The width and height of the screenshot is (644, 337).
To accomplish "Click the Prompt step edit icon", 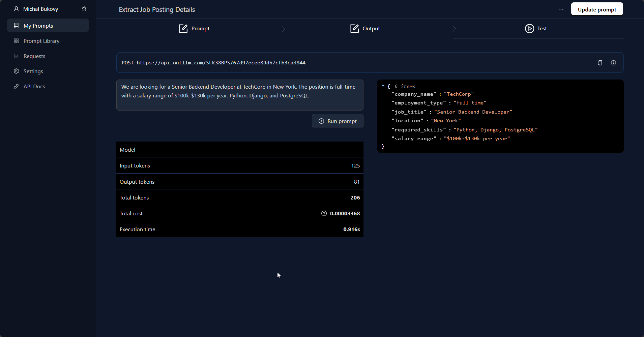I will pyautogui.click(x=183, y=29).
